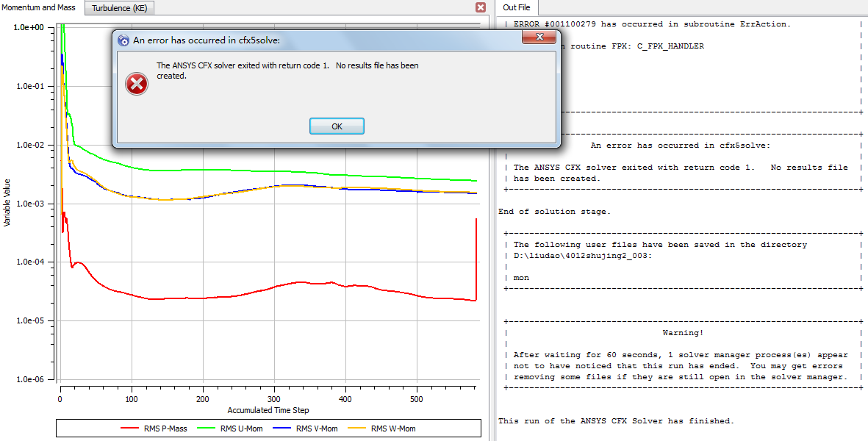
Task: Click the Variable Value y-axis label
Action: (x=7, y=203)
